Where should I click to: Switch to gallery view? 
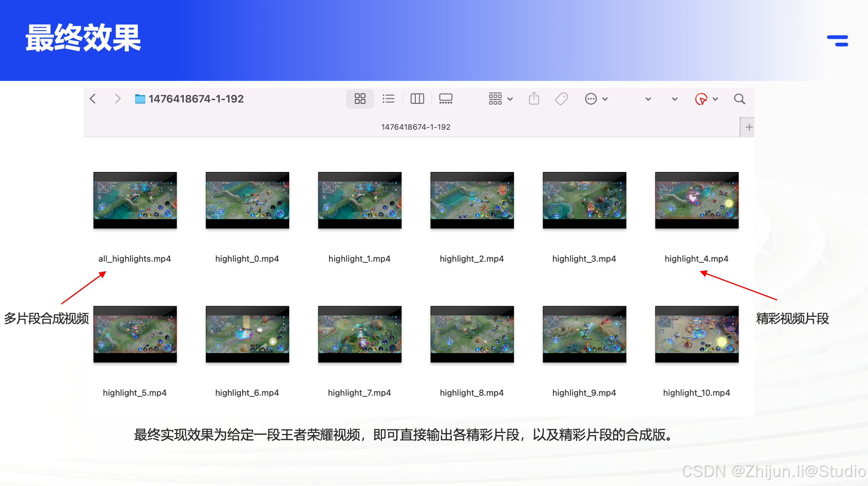445,99
